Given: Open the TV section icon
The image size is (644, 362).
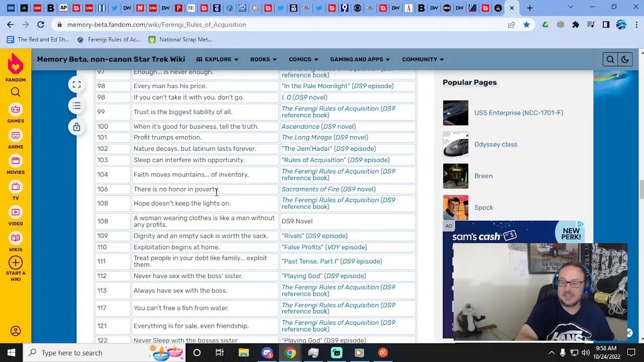Looking at the screenshot, I should (x=16, y=187).
